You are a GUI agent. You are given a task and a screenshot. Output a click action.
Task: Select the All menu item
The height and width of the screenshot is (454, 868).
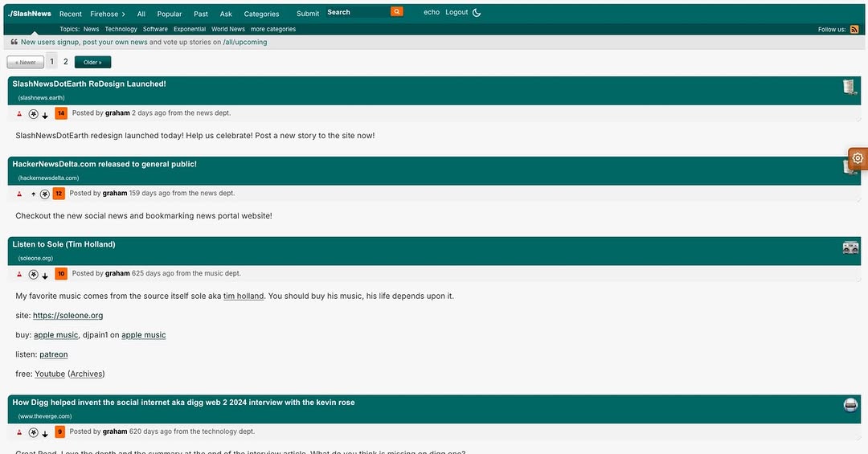click(x=141, y=14)
